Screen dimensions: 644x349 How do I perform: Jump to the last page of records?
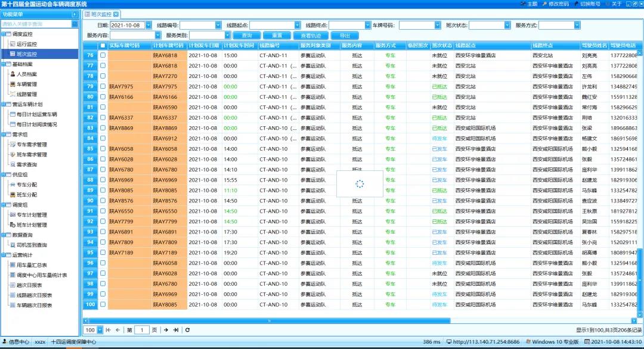[x=176, y=330]
